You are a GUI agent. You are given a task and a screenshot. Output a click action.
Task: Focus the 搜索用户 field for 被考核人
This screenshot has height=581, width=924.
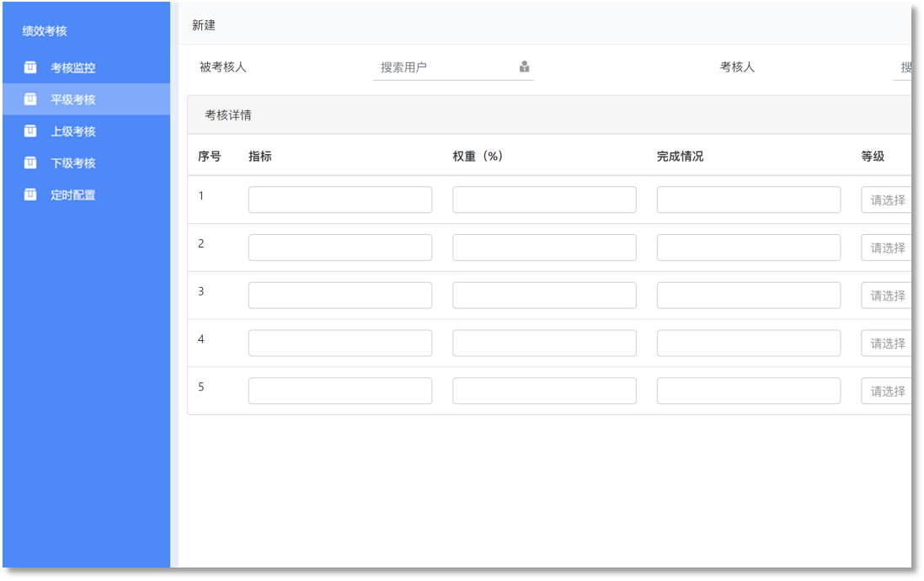453,67
